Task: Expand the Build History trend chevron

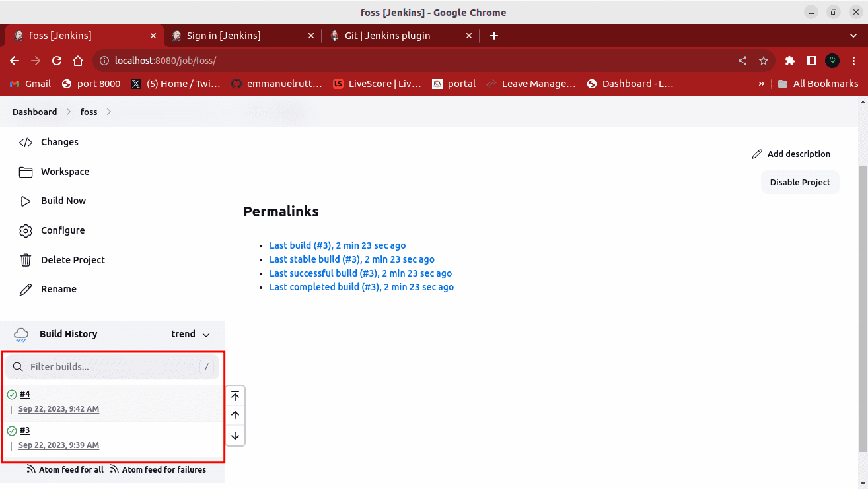Action: [x=206, y=335]
